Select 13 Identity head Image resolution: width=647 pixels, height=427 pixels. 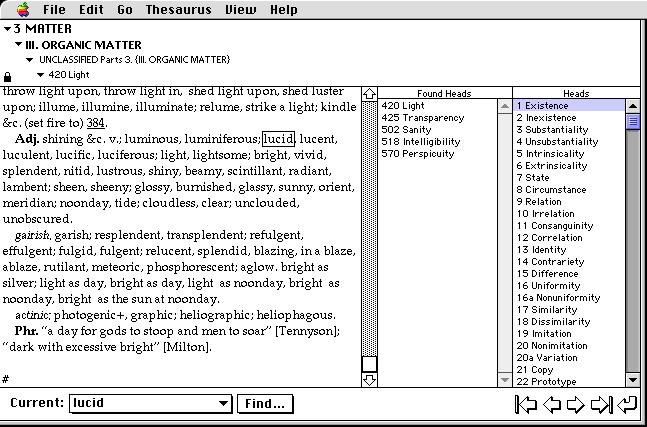coord(569,249)
